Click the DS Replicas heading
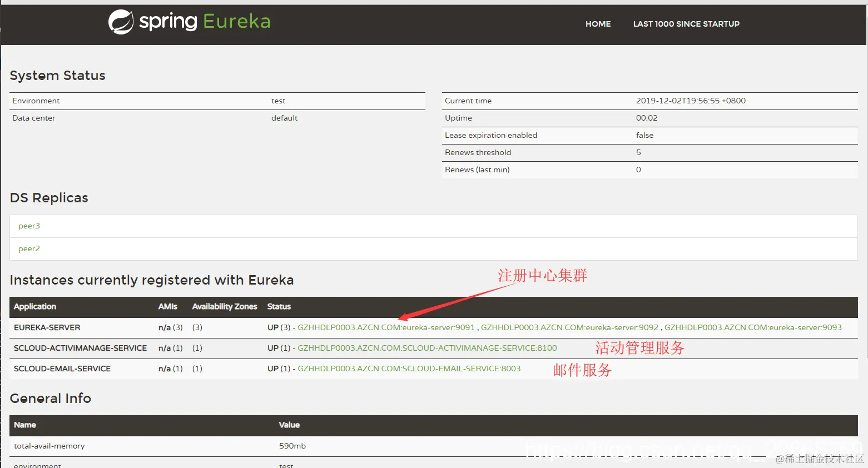Viewport: 868px width, 468px height. pyautogui.click(x=49, y=198)
